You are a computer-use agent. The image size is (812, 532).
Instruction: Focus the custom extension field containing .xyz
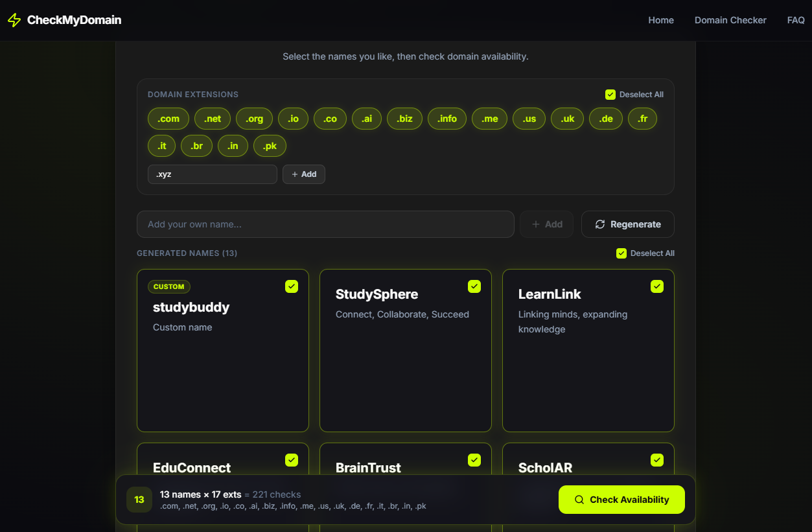[x=213, y=174]
